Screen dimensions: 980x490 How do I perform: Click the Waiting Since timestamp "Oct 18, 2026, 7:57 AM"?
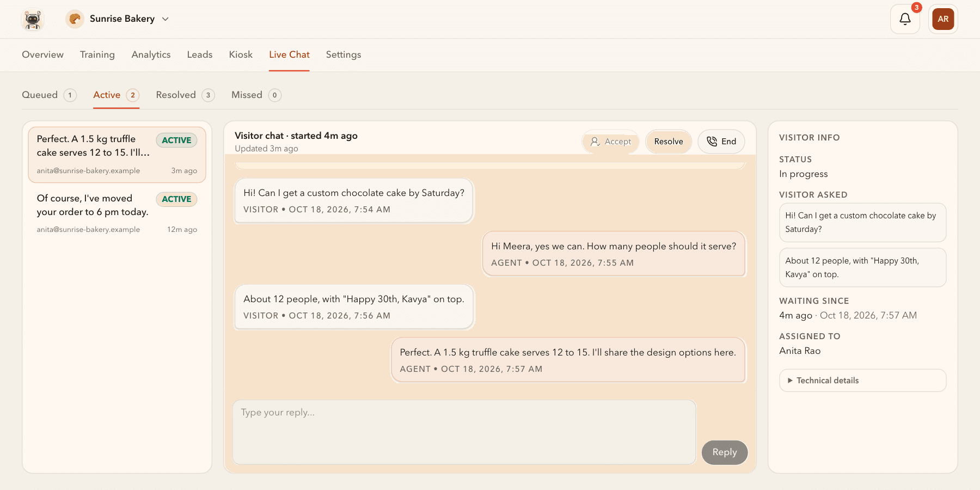(x=868, y=316)
